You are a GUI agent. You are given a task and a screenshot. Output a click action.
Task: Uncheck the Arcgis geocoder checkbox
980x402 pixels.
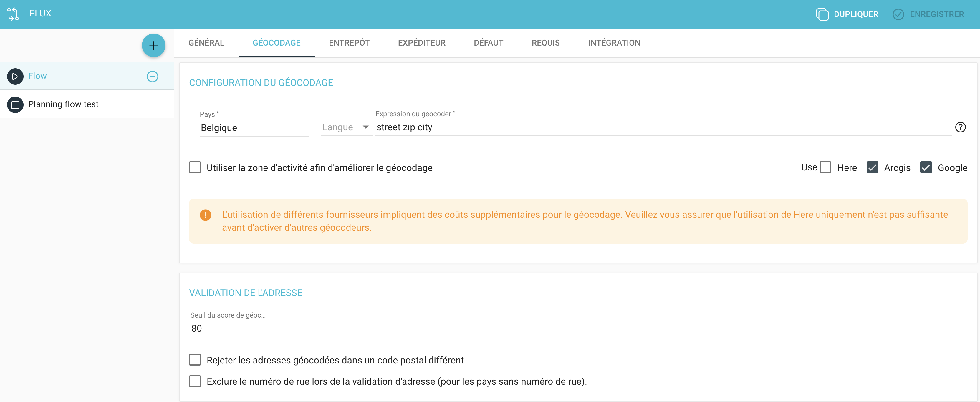coord(872,167)
